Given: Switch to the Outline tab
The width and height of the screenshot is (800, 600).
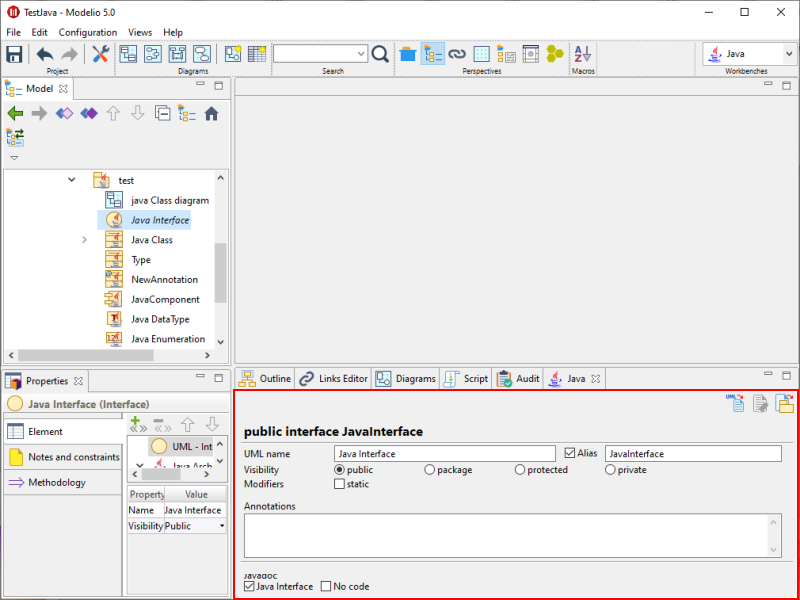Looking at the screenshot, I should coord(265,379).
